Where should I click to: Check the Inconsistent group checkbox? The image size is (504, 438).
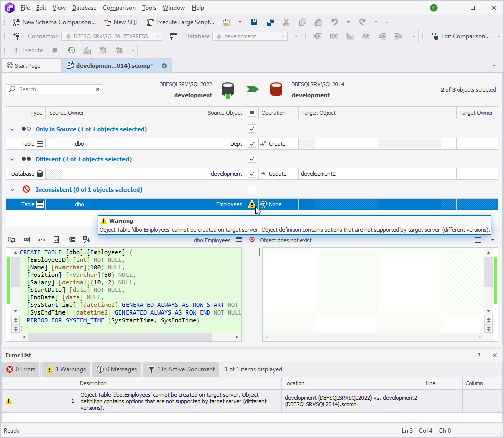(252, 189)
